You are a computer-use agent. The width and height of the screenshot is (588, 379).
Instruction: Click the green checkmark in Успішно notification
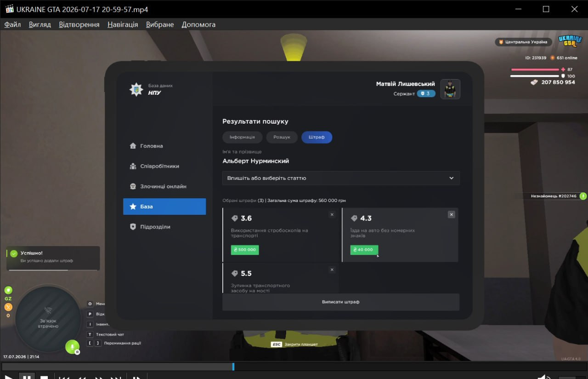[14, 253]
